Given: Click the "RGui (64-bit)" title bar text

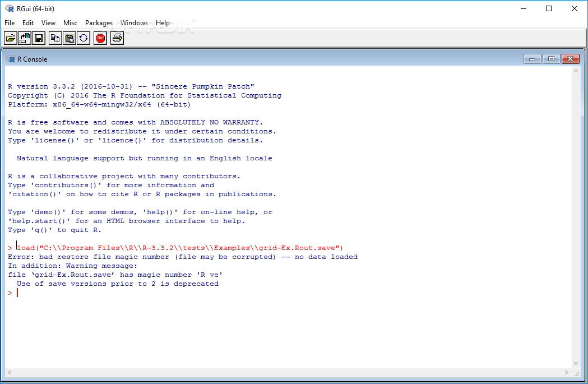Looking at the screenshot, I should pyautogui.click(x=36, y=8).
